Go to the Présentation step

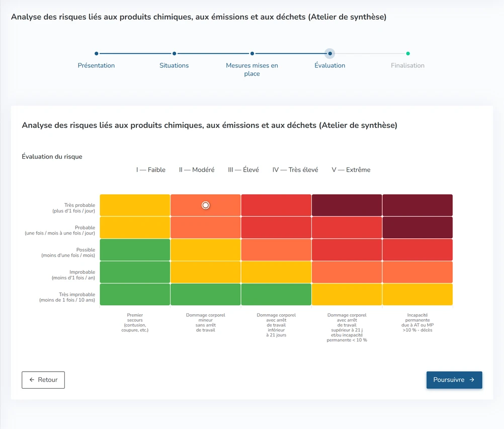(96, 65)
